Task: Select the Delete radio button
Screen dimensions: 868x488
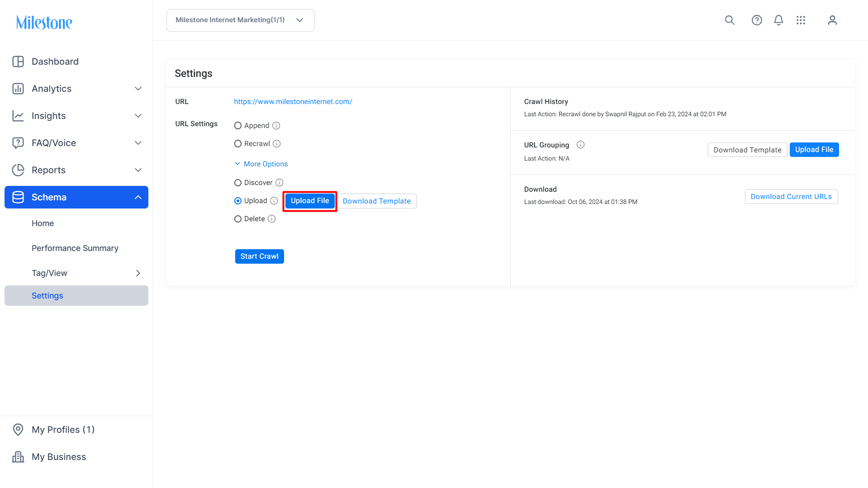Action: (x=238, y=219)
